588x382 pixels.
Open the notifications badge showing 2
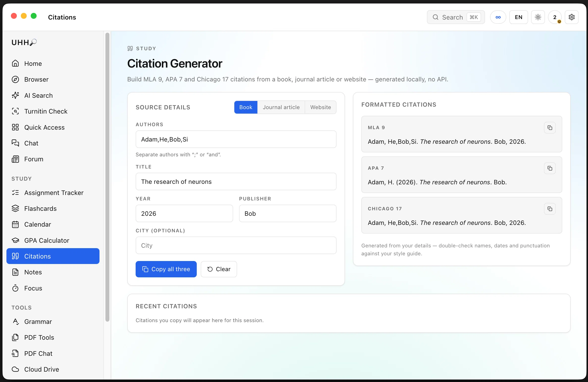click(x=555, y=17)
